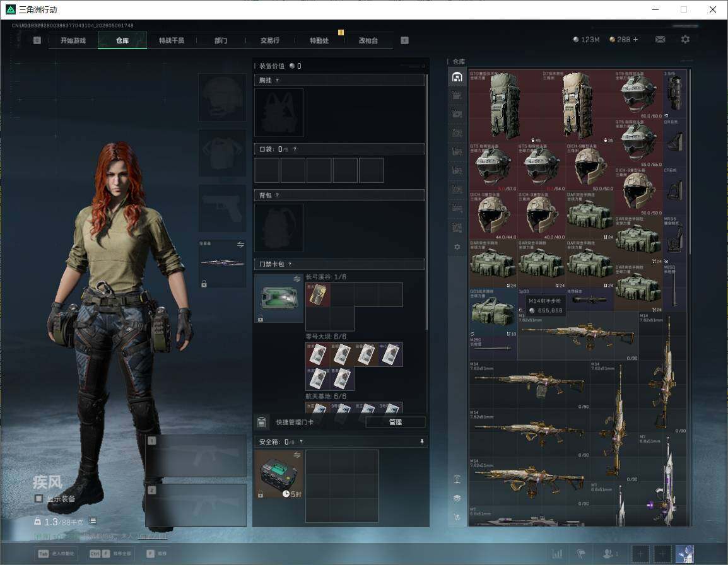Click the empty primary weapon slot 2

point(196,505)
